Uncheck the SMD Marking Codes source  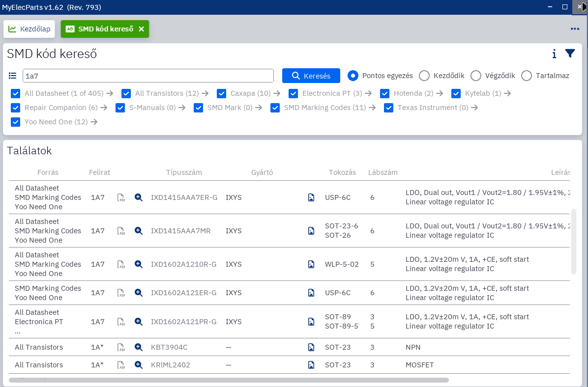pos(275,108)
